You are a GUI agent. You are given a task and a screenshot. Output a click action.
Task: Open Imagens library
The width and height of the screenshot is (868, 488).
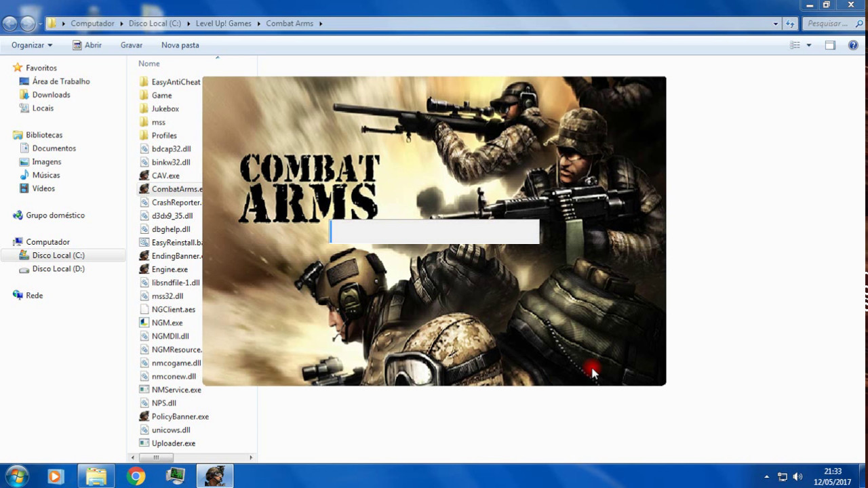(47, 162)
